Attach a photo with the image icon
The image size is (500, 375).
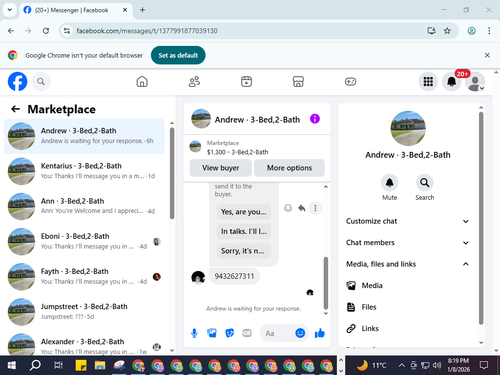tap(212, 333)
